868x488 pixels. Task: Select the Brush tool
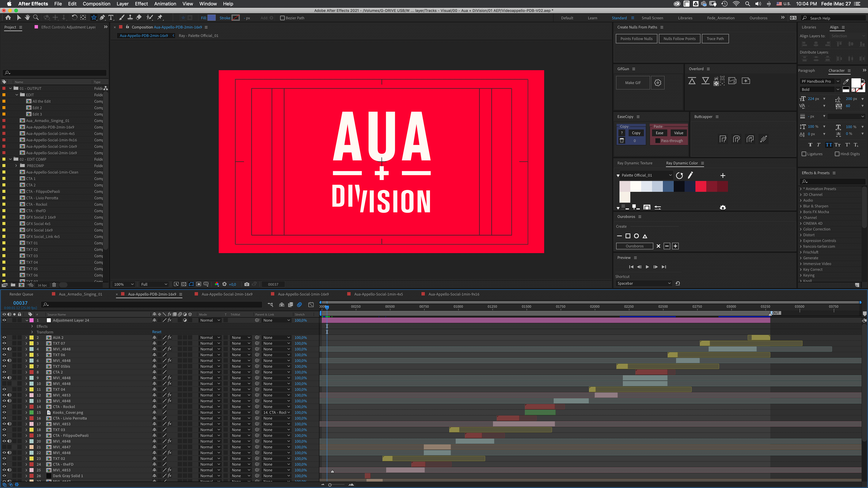tap(122, 18)
